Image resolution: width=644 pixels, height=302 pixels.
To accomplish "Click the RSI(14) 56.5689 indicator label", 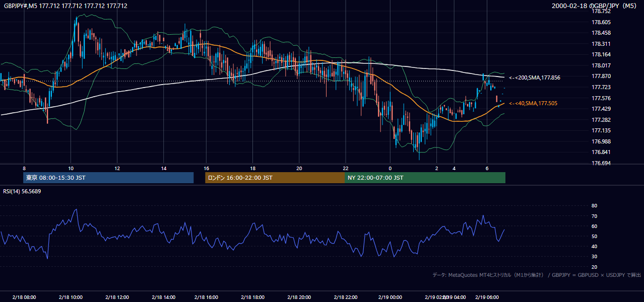I will click(22, 191).
